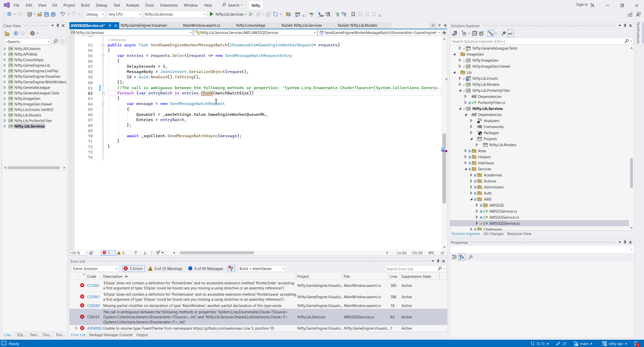
Task: Click the Undo toolbar icon
Action: (x=62, y=14)
